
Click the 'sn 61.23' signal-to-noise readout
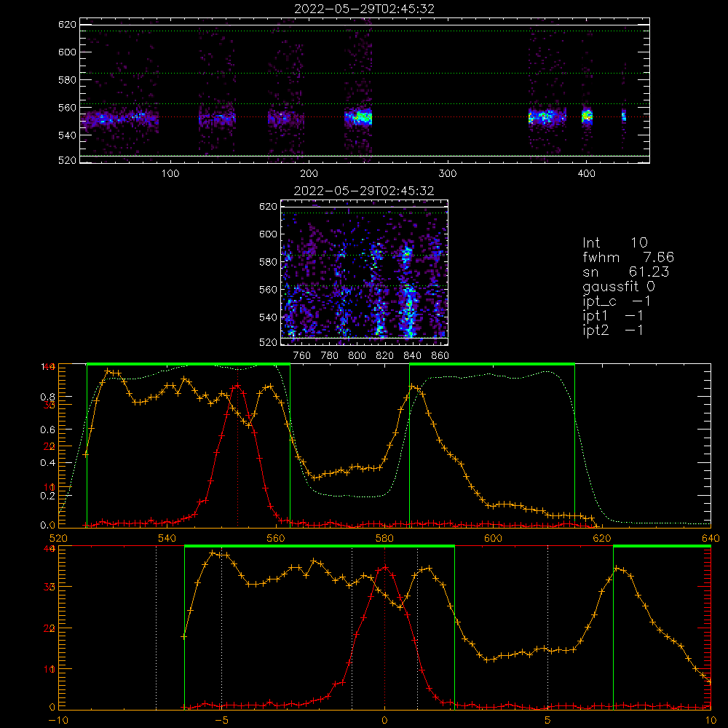coord(626,272)
